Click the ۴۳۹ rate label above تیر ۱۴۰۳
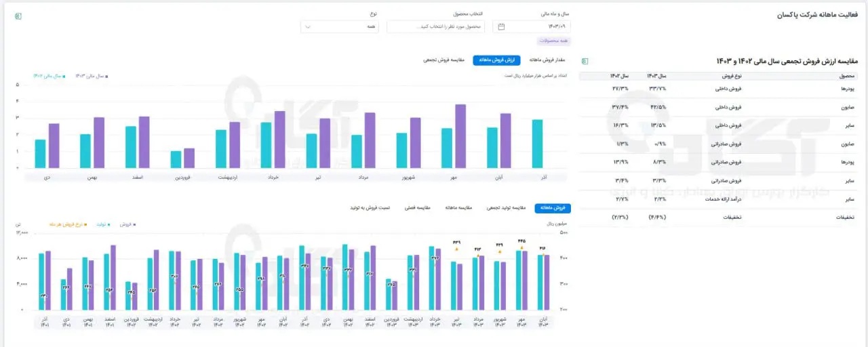This screenshot has height=347, width=868. (x=456, y=243)
